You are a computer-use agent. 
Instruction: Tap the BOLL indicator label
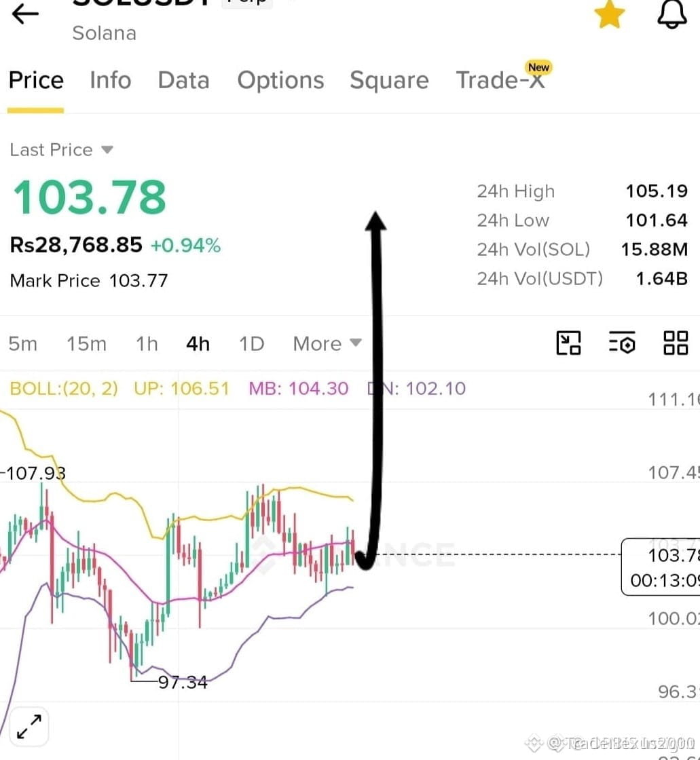[x=64, y=389]
